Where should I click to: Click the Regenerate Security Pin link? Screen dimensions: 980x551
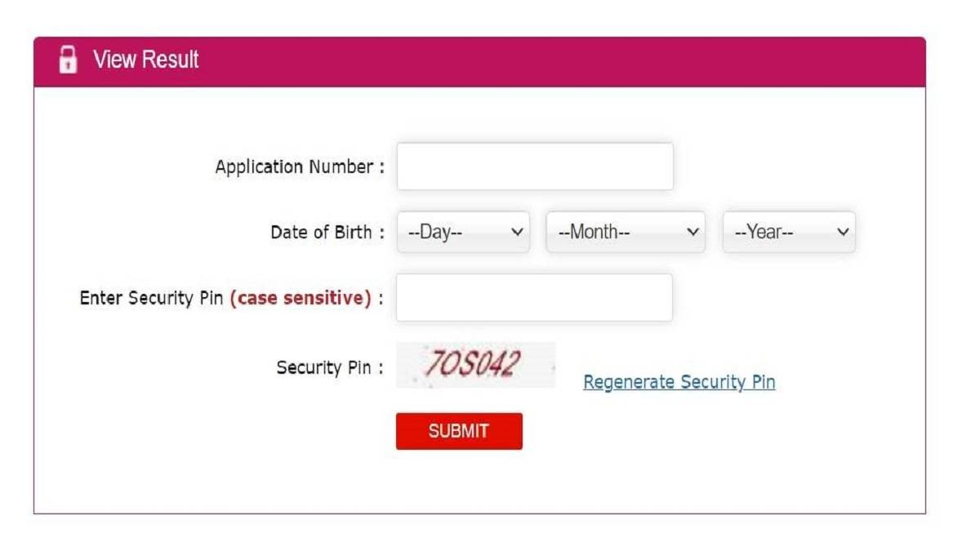point(679,382)
